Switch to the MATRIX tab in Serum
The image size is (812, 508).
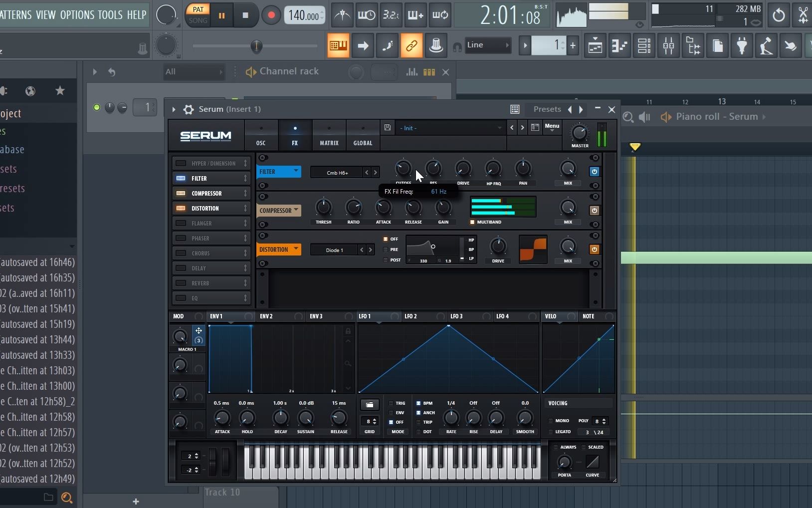(329, 135)
